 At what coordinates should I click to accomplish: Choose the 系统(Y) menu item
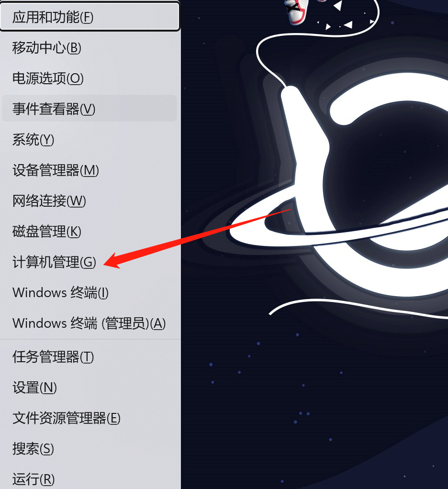pos(90,139)
